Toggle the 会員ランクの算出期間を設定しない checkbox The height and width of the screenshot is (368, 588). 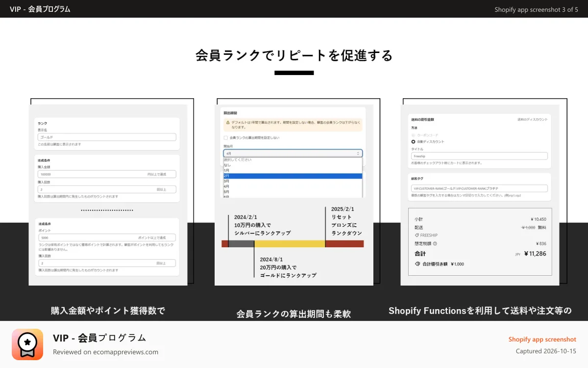tap(226, 138)
